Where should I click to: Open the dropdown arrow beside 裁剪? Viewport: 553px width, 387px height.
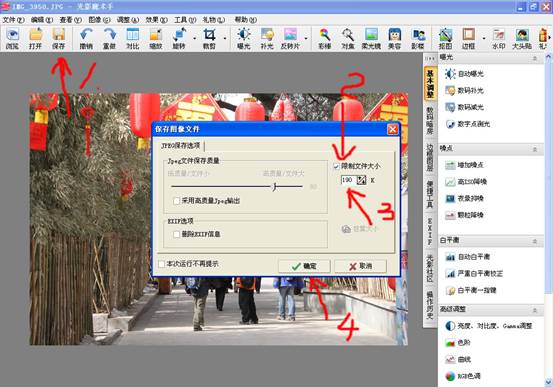225,38
